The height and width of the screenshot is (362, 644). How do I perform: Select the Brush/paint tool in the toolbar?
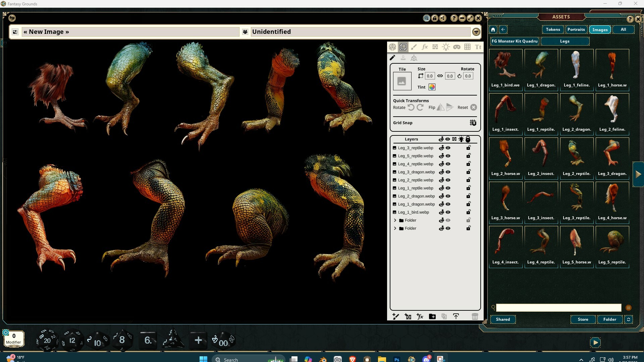[x=414, y=47]
